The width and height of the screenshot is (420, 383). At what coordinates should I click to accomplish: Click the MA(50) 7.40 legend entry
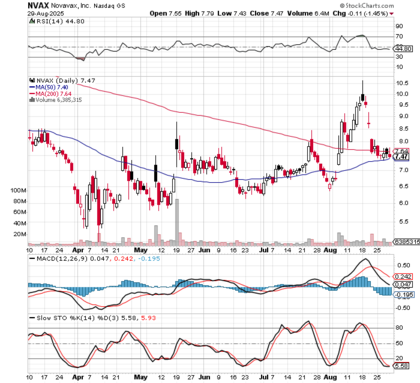49,87
